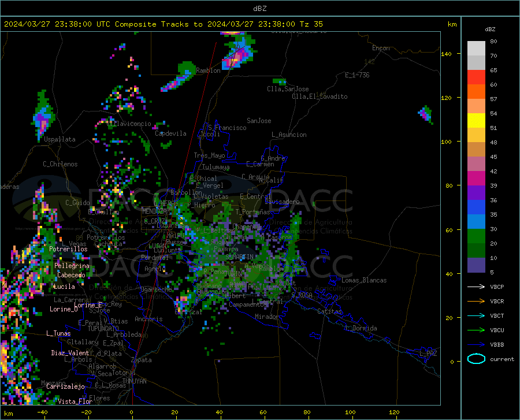Click the 120 km horizontal axis tick label
This screenshot has height=420, width=520.
[394, 412]
